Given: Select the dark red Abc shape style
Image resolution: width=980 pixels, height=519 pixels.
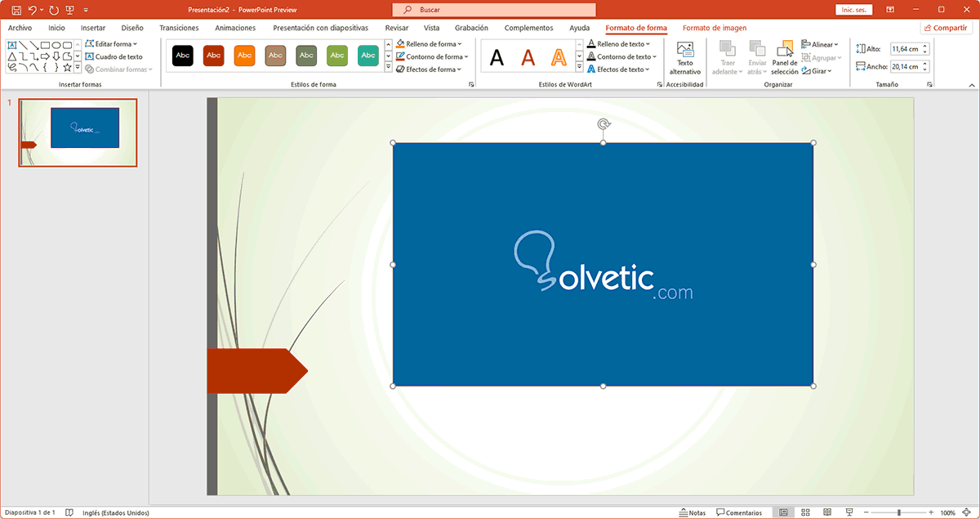Looking at the screenshot, I should click(213, 56).
